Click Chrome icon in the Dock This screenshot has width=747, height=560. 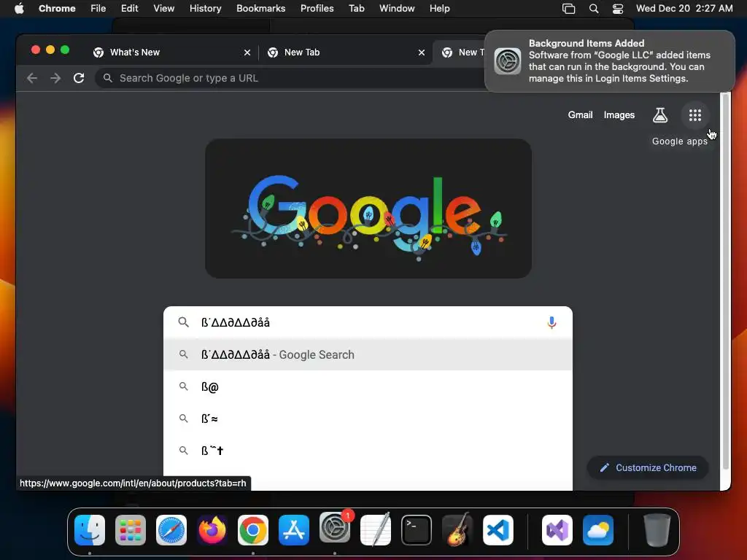pyautogui.click(x=253, y=530)
